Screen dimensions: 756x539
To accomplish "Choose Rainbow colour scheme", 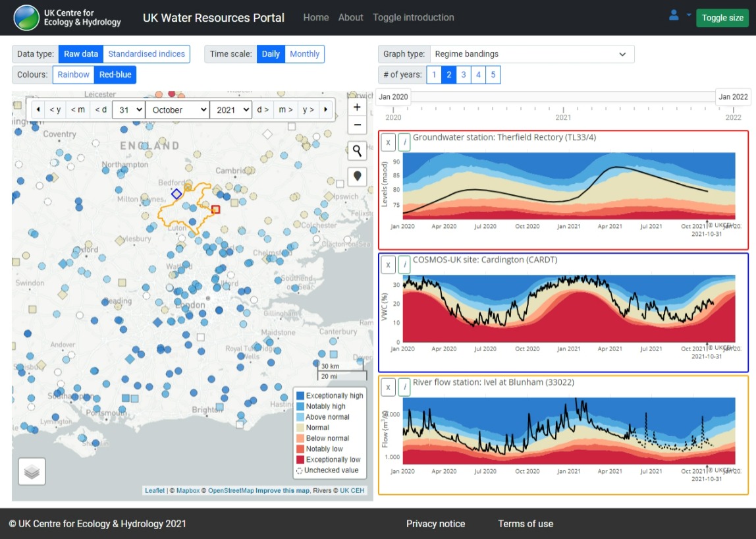I will click(x=73, y=75).
